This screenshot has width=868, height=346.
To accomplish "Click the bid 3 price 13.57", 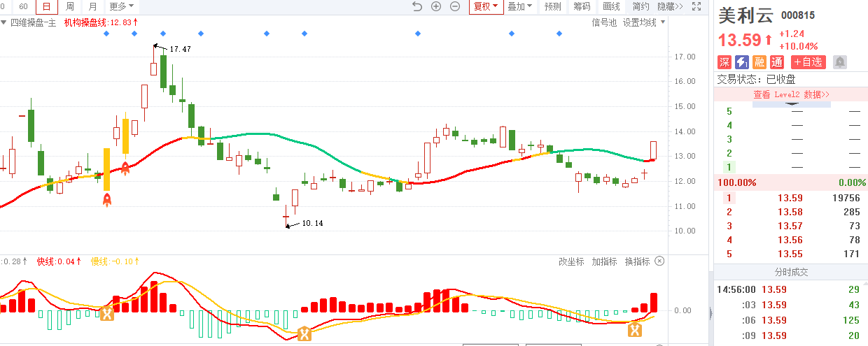I will click(x=790, y=226).
